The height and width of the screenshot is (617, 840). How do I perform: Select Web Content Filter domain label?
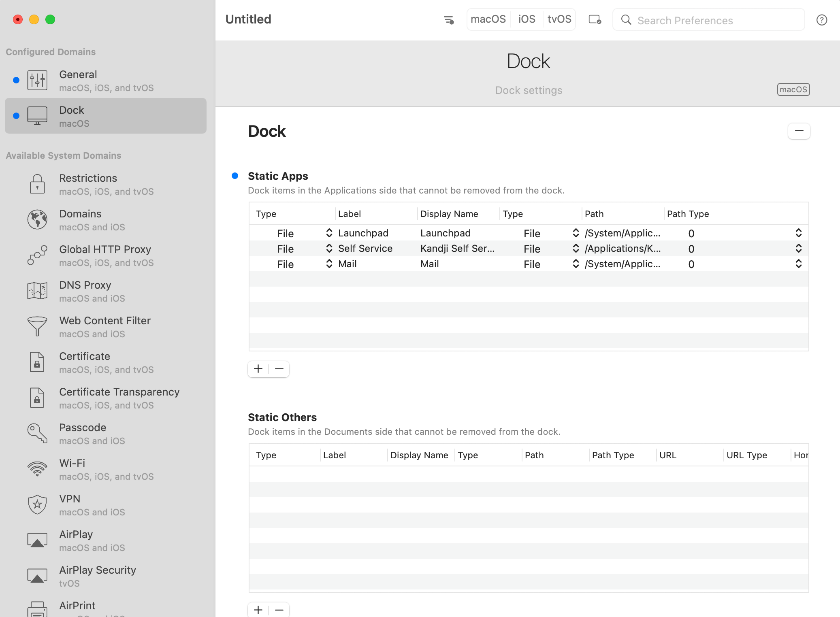[x=105, y=321]
